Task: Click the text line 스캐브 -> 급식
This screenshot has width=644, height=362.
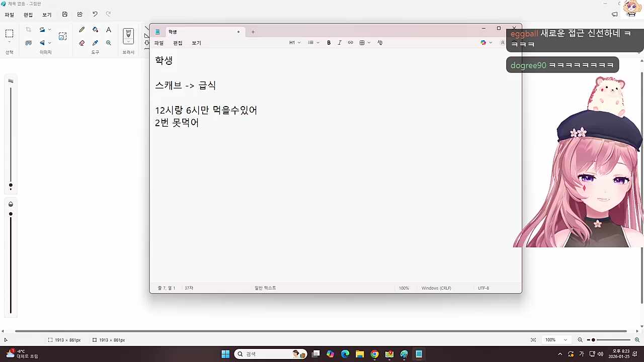Action: point(185,85)
